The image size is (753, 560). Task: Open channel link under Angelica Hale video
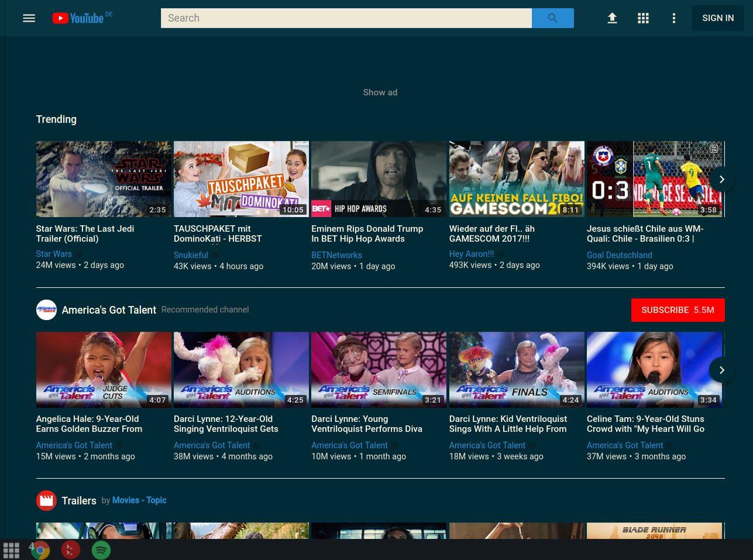coord(74,445)
